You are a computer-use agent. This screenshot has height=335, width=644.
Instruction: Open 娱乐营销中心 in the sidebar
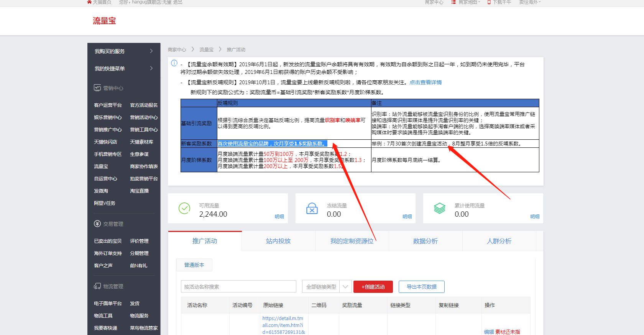(x=108, y=117)
